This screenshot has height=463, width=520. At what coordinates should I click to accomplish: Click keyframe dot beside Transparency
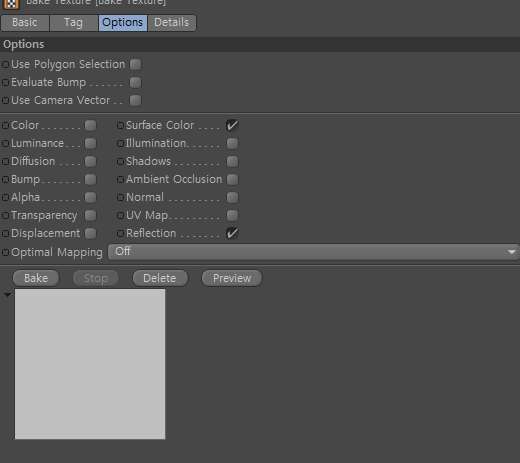[5, 215]
